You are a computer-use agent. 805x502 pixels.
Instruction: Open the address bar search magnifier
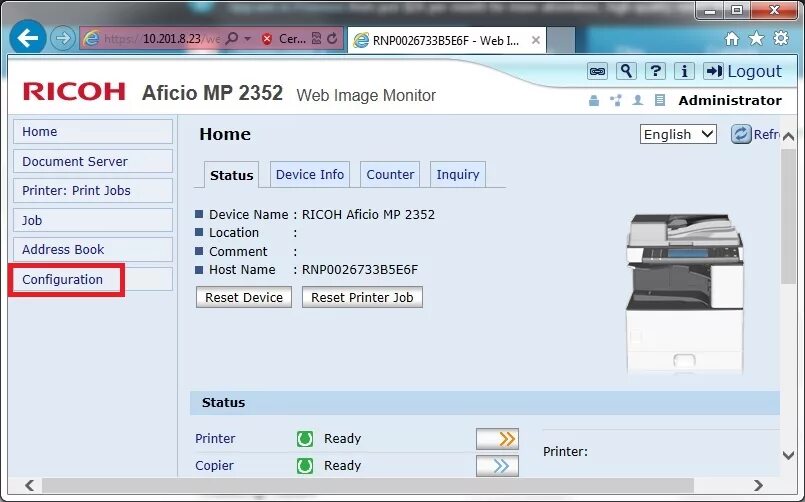(x=233, y=38)
